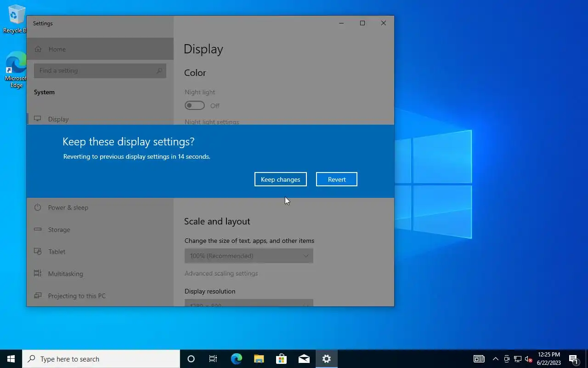Select Storage in Settings sidebar
Viewport: 588px width, 368px height.
click(100, 230)
